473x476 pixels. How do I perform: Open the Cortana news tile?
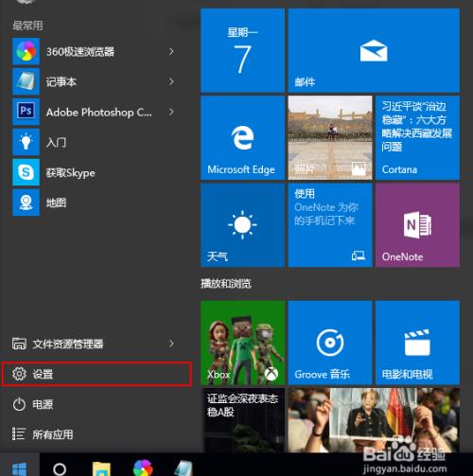(x=417, y=138)
